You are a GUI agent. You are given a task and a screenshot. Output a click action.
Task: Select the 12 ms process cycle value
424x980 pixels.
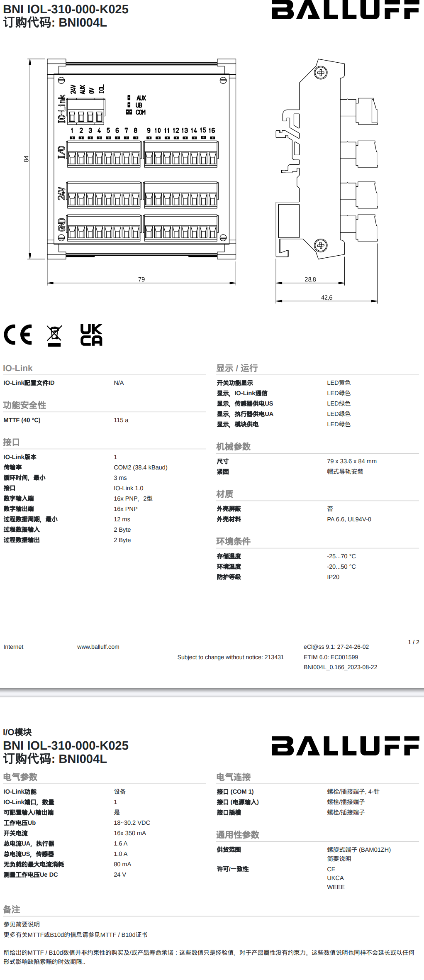(x=122, y=519)
